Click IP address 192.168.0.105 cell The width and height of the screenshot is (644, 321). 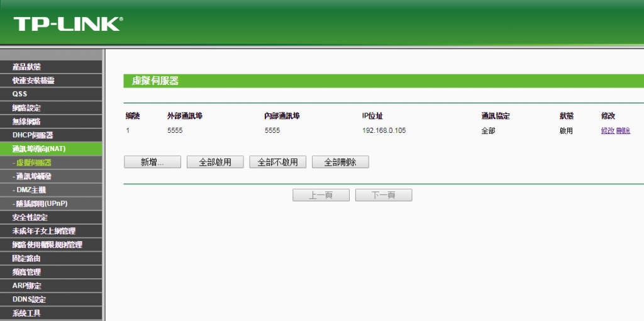[x=384, y=131]
